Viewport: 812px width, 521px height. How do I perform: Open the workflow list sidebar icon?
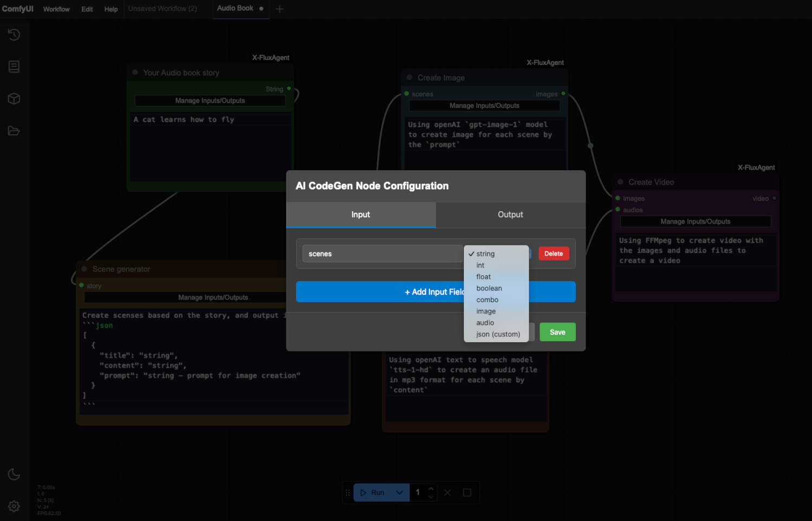point(14,67)
